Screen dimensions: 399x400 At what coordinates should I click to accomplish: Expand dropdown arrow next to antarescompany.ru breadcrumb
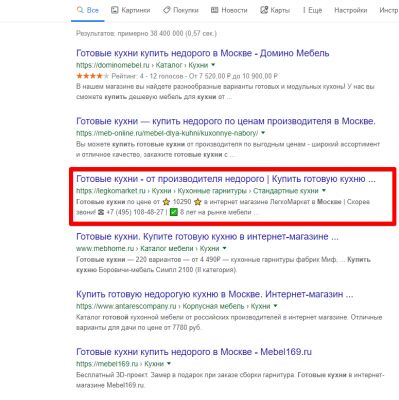pos(275,306)
